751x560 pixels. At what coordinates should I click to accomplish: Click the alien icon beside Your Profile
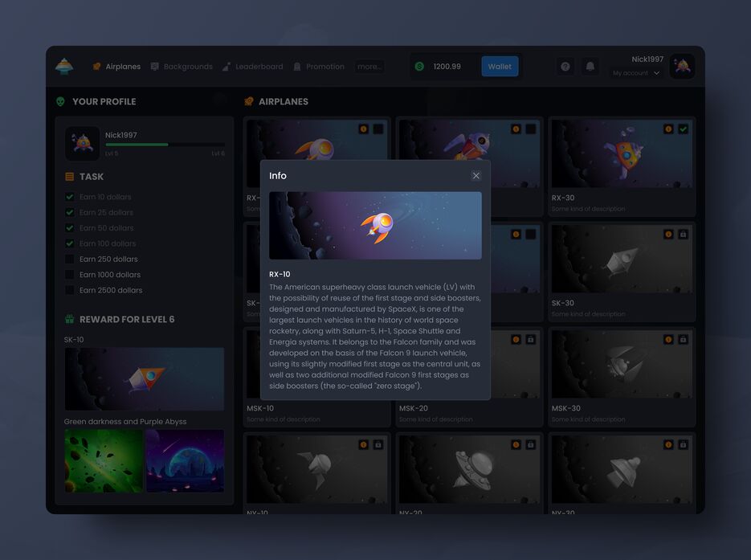(60, 101)
